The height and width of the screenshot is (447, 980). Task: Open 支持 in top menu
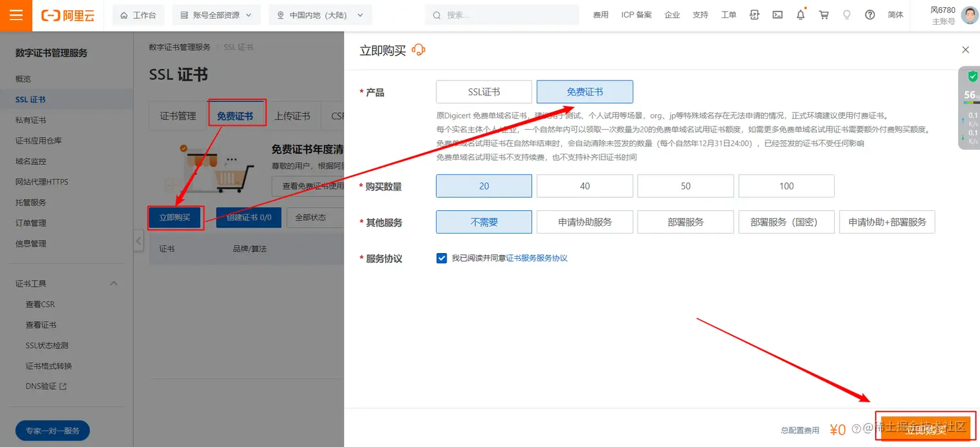pos(700,15)
